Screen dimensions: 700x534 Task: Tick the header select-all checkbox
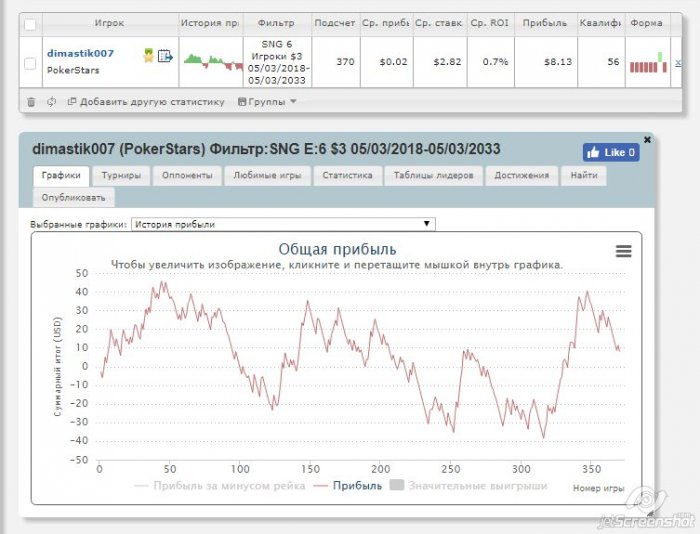[x=30, y=24]
